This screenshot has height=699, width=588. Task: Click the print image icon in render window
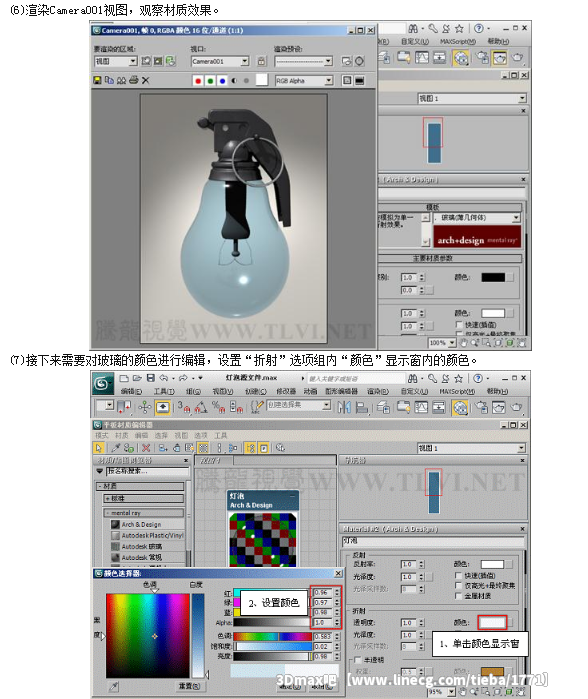click(133, 80)
